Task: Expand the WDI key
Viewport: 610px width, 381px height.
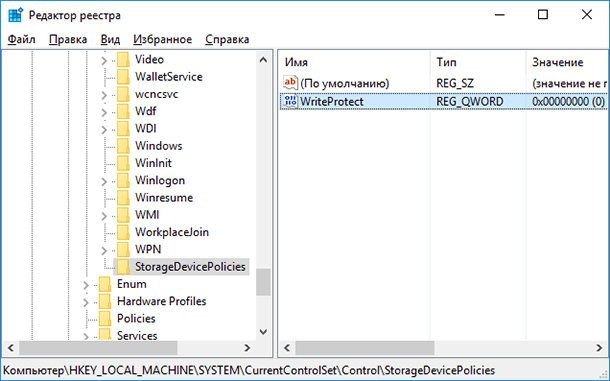Action: 104,129
